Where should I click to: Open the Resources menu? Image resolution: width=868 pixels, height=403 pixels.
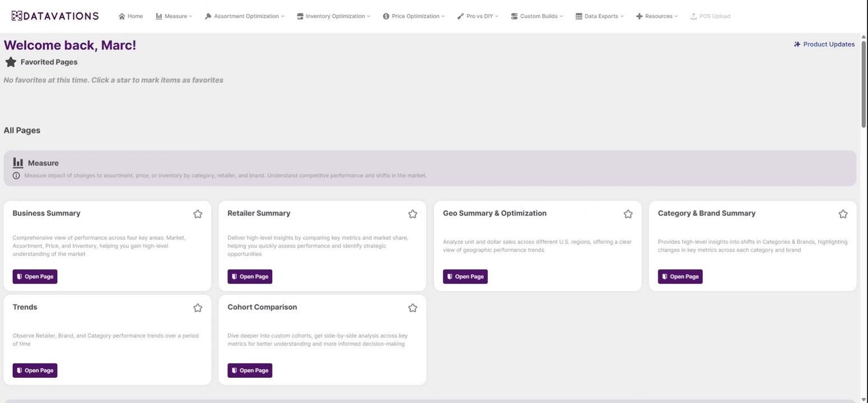coord(657,16)
